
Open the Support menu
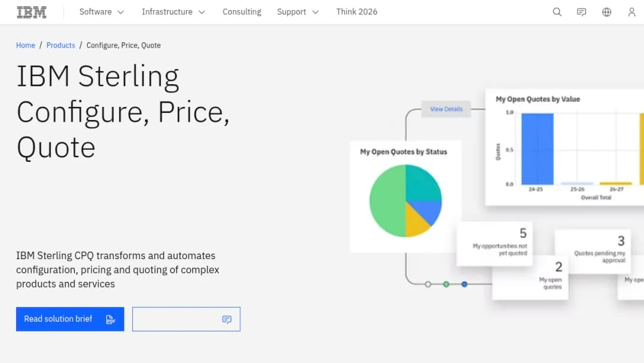298,12
